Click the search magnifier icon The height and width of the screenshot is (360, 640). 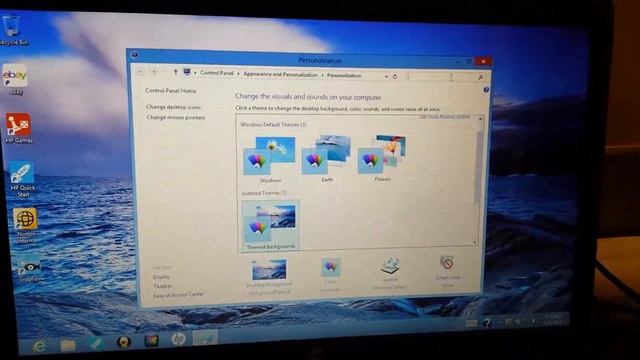click(480, 77)
